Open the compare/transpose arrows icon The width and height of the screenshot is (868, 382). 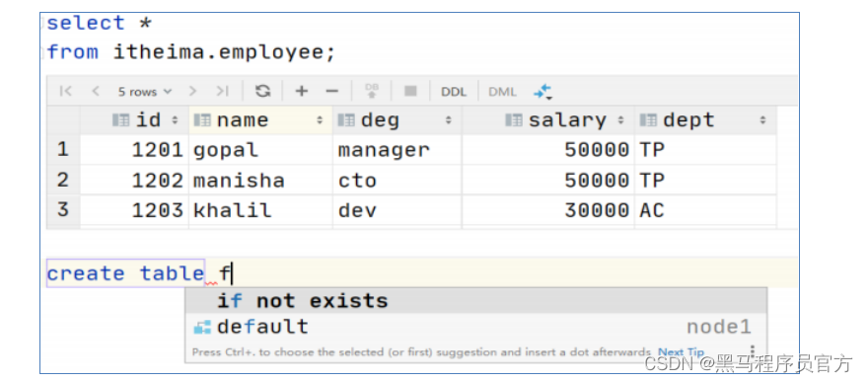click(542, 92)
